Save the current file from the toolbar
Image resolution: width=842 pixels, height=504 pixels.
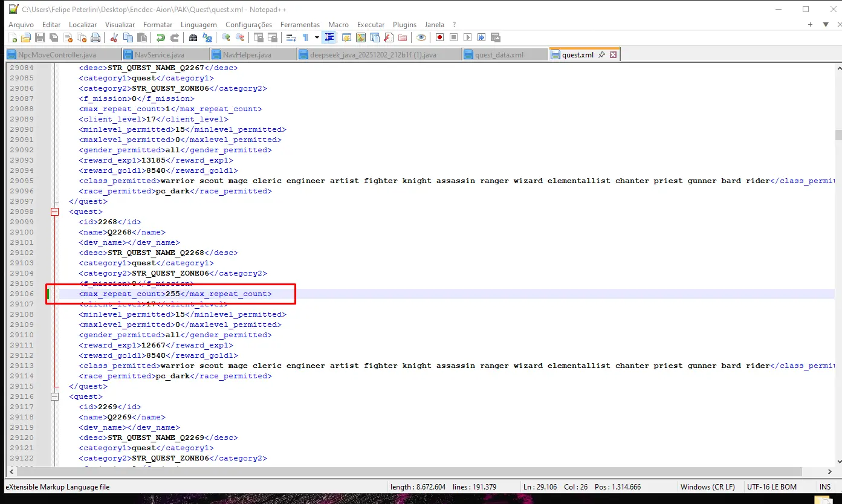tap(40, 37)
